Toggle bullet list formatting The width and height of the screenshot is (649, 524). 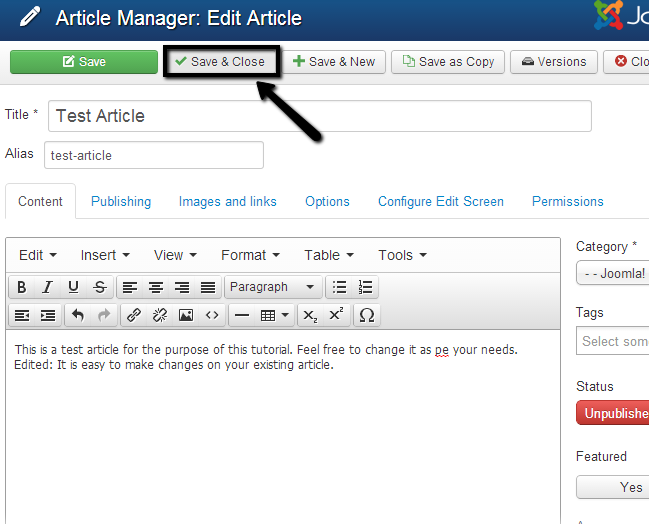340,287
